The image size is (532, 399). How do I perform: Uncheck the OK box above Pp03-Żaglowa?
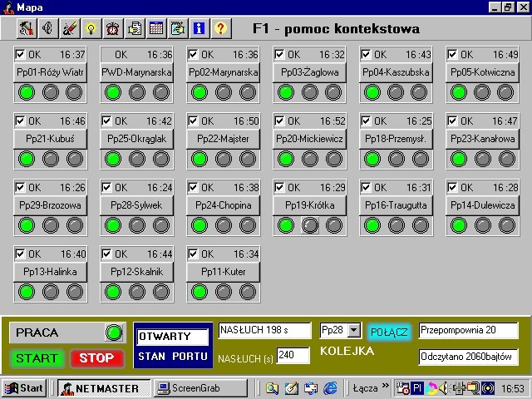point(279,54)
